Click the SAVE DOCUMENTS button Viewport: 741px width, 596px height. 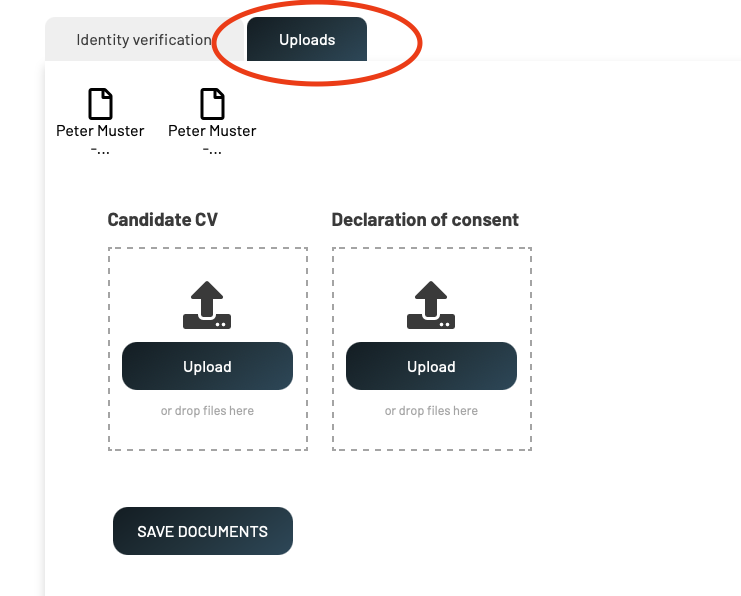pyautogui.click(x=202, y=531)
